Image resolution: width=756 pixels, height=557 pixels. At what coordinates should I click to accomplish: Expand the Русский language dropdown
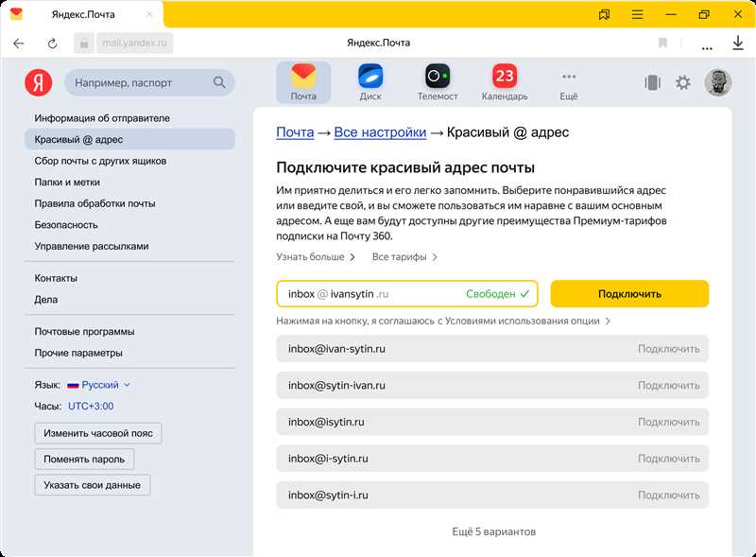point(99,385)
